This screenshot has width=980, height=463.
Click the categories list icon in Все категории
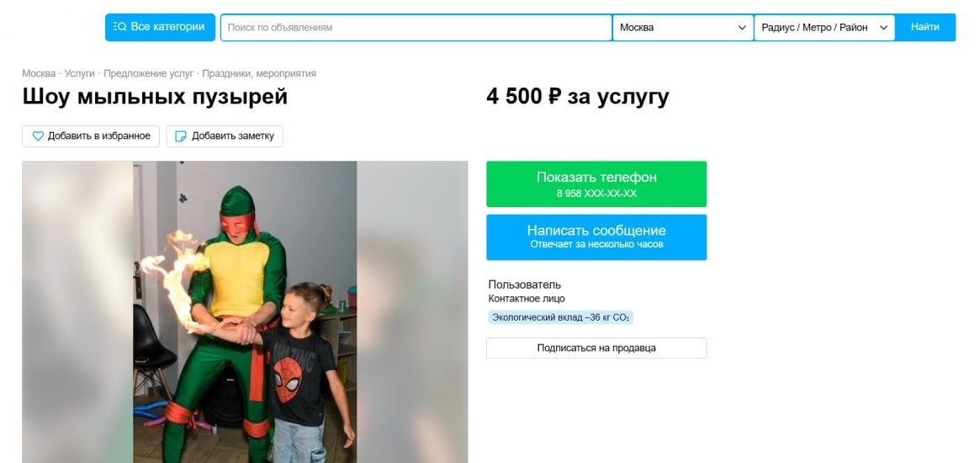tap(119, 27)
